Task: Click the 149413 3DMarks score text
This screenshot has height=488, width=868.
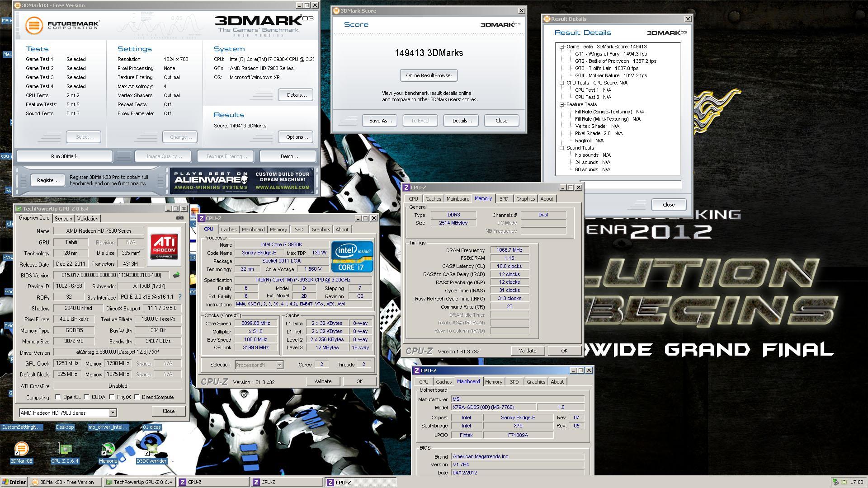Action: (429, 53)
